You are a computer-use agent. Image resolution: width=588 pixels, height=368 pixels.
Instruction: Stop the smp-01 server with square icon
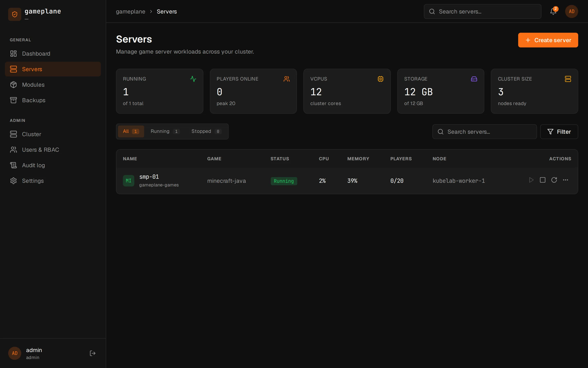(x=542, y=180)
